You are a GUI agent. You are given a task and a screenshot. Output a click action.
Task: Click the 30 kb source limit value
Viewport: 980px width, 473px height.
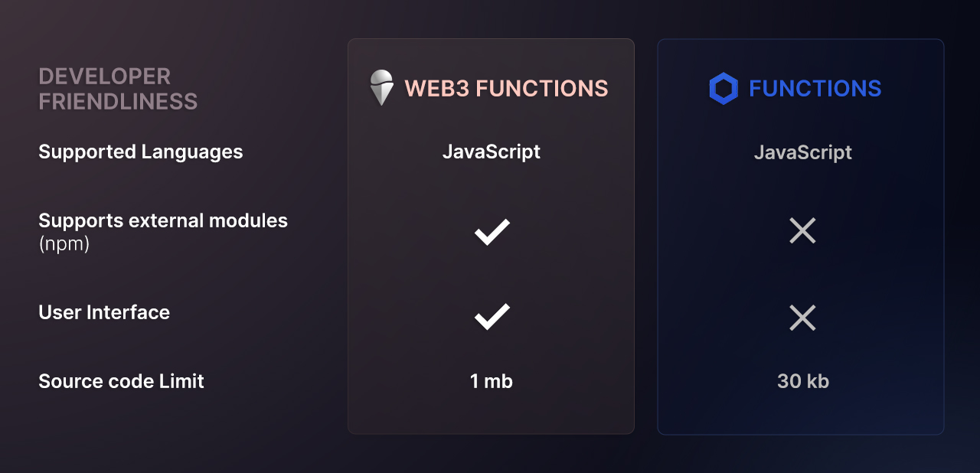point(803,381)
